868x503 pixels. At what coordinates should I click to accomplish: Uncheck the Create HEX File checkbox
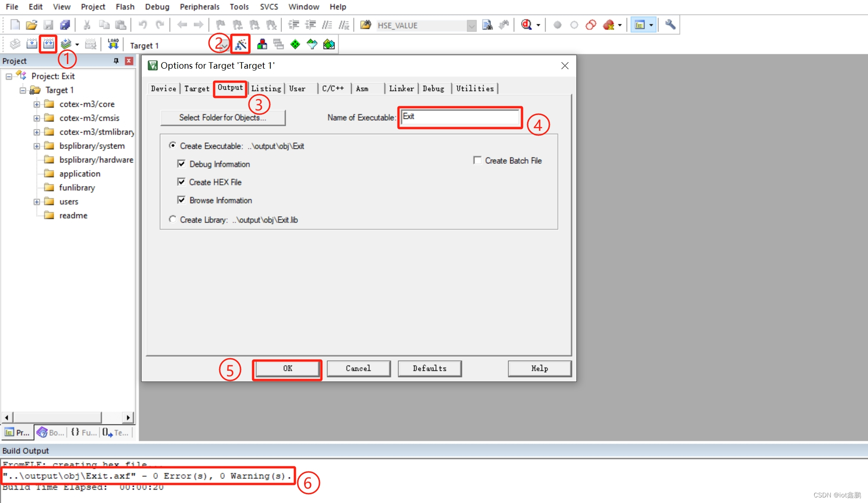(x=181, y=182)
